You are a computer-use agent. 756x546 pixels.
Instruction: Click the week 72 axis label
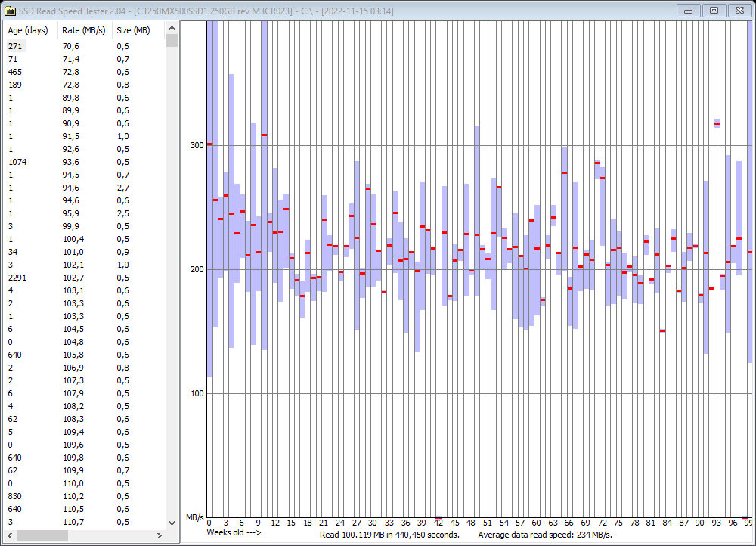click(x=603, y=523)
